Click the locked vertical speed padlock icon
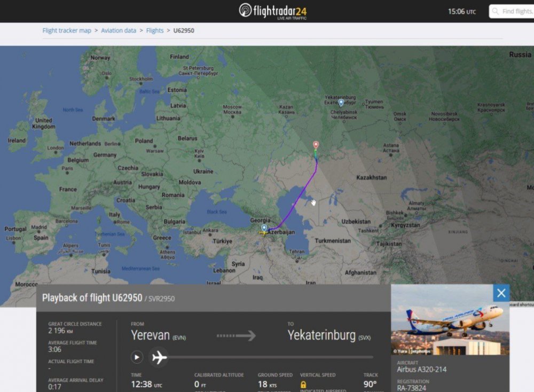The height and width of the screenshot is (392, 534). (303, 385)
